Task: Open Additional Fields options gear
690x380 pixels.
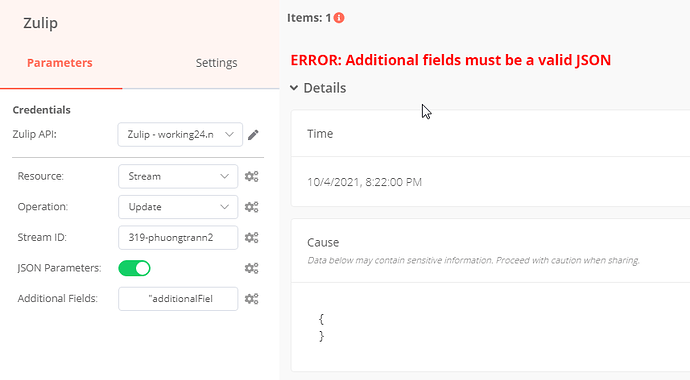Action: [252, 299]
